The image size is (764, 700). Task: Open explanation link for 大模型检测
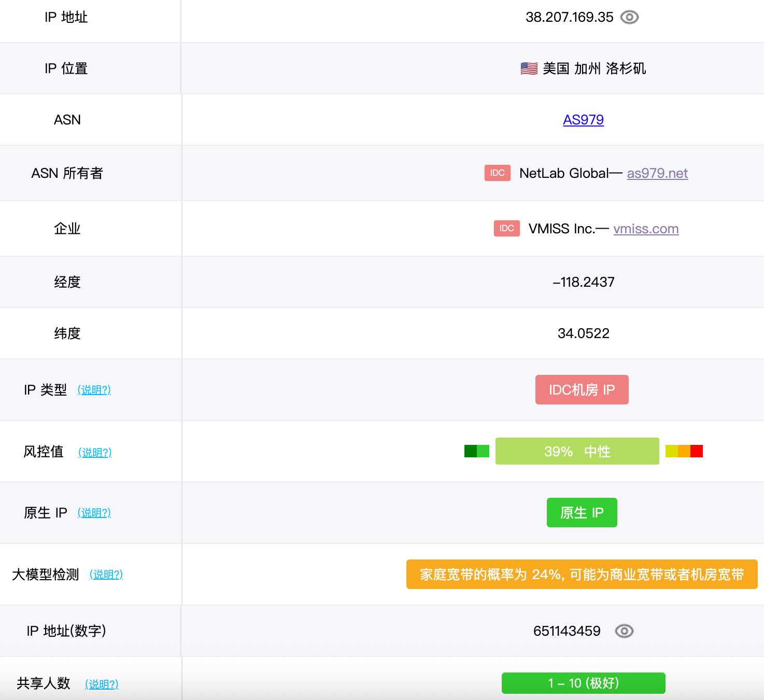[x=106, y=575]
